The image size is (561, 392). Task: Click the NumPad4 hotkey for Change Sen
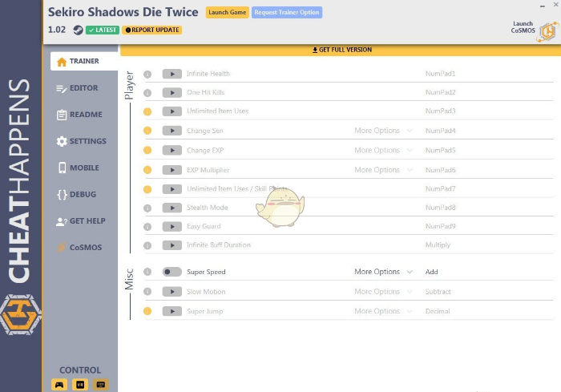440,131
